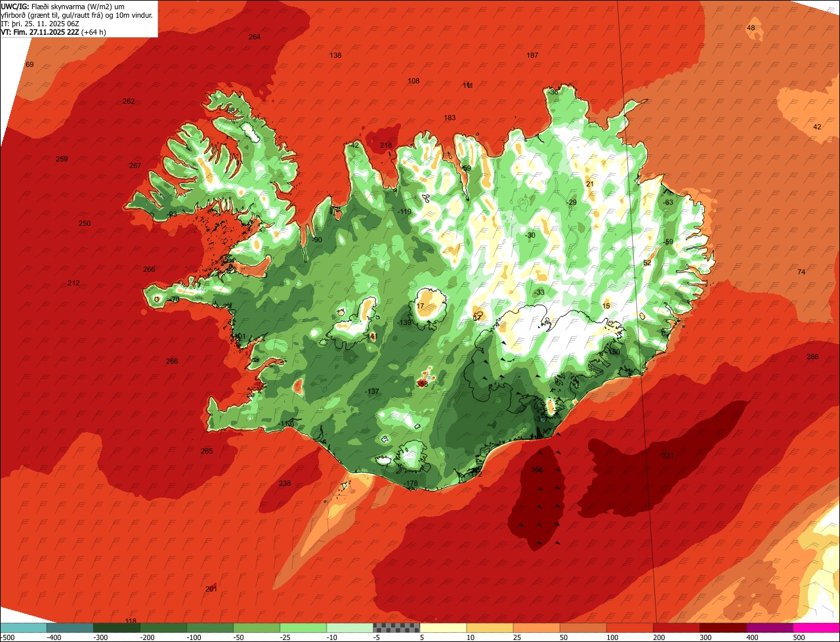Viewport: 840px width, 642px height.
Task: Pick the dark red swatch from 300 to 400
Action: pos(722,628)
